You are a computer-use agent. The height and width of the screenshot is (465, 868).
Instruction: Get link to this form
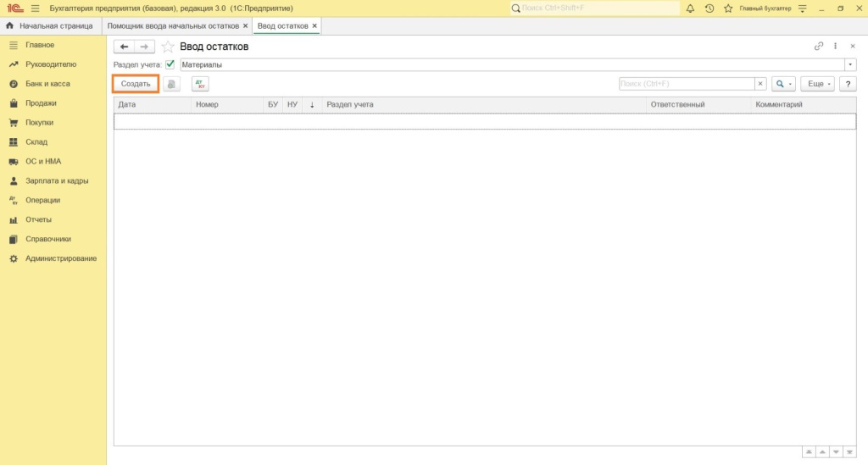(x=818, y=47)
